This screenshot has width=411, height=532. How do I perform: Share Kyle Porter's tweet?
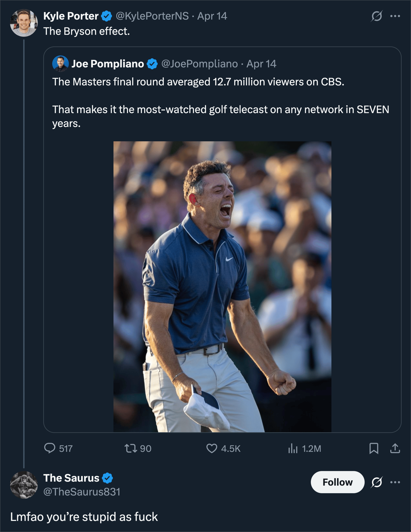point(395,448)
